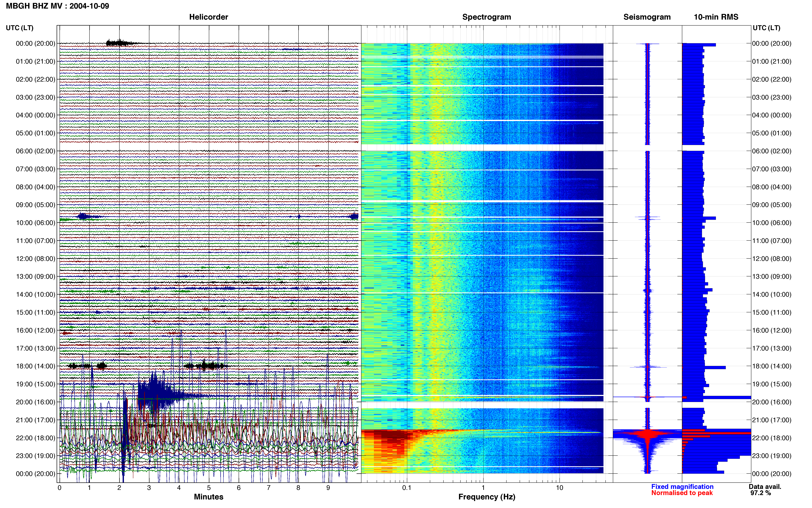
Task: Click spectrogram frequency tick '10'
Action: 559,488
